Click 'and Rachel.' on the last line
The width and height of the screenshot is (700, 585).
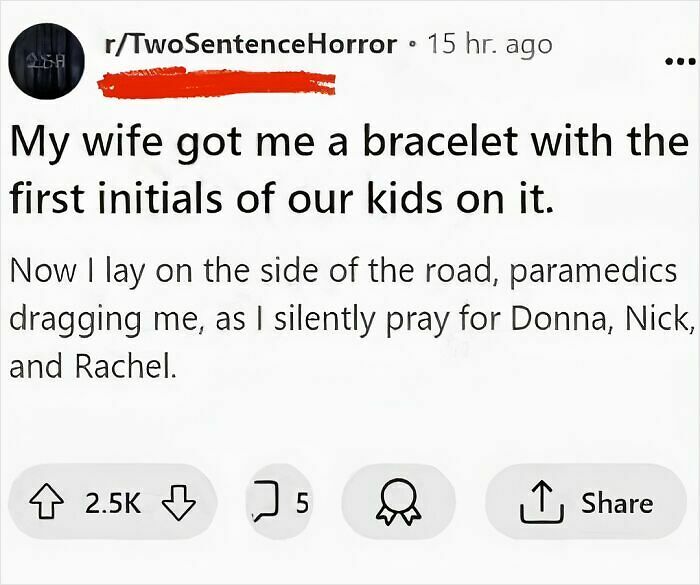92,367
